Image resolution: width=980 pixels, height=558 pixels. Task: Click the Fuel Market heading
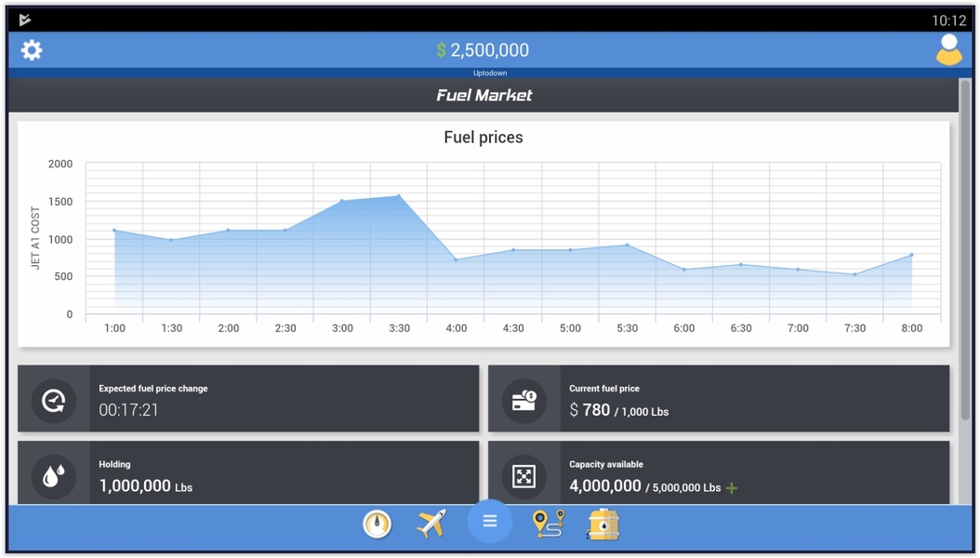point(484,95)
